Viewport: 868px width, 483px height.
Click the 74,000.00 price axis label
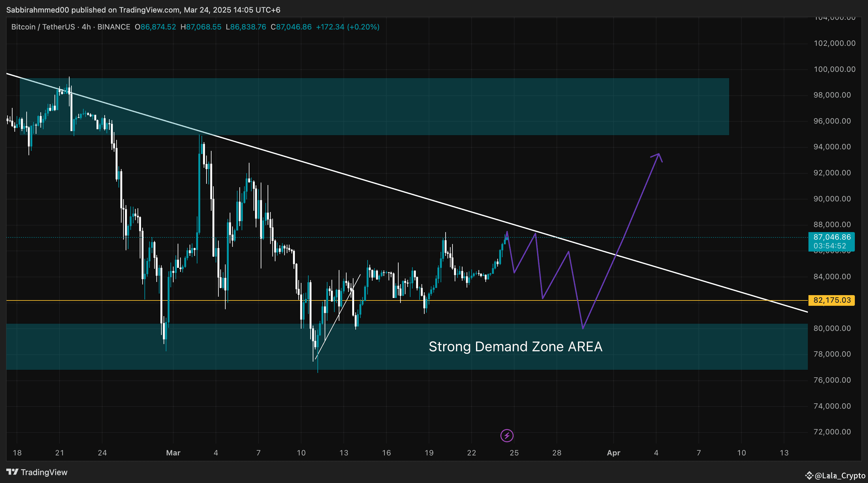click(x=832, y=406)
